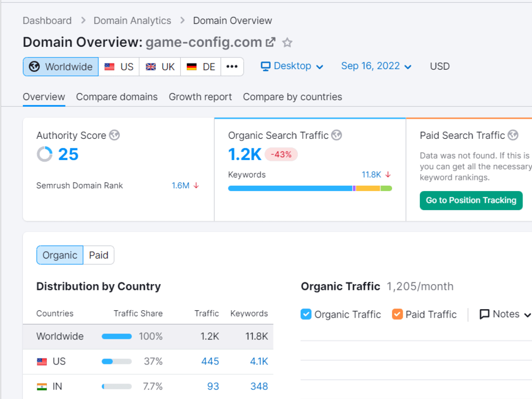This screenshot has width=532, height=399.
Task: Star the domain as favorite
Action: (287, 43)
